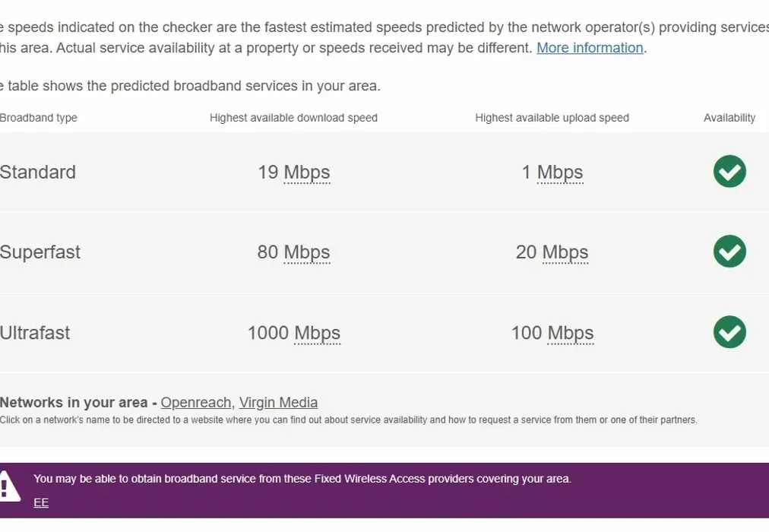Click the 1 Mbps upload speed value

(552, 172)
